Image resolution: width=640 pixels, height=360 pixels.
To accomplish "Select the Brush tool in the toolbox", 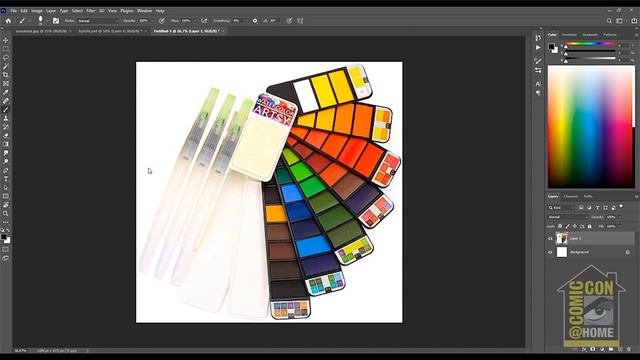I will tap(6, 109).
